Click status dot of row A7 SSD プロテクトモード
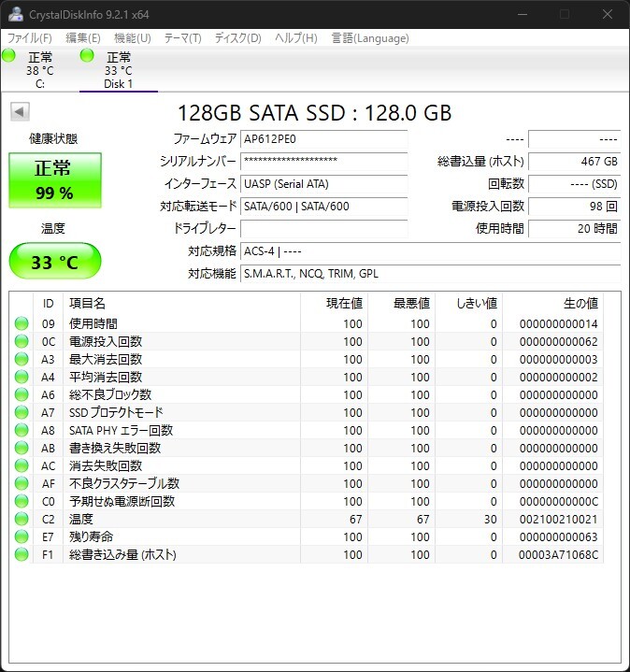The width and height of the screenshot is (630, 672). tap(21, 412)
